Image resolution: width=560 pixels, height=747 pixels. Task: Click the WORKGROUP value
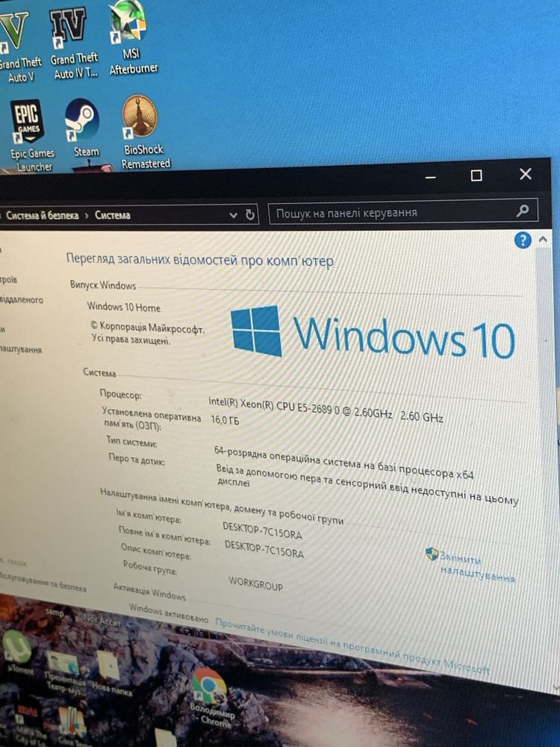point(255,583)
